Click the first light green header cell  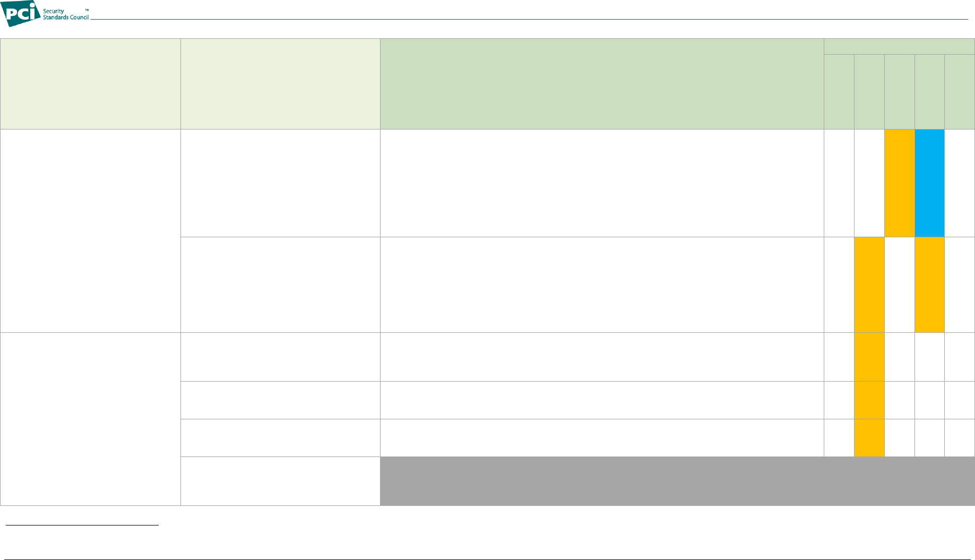[90, 84]
